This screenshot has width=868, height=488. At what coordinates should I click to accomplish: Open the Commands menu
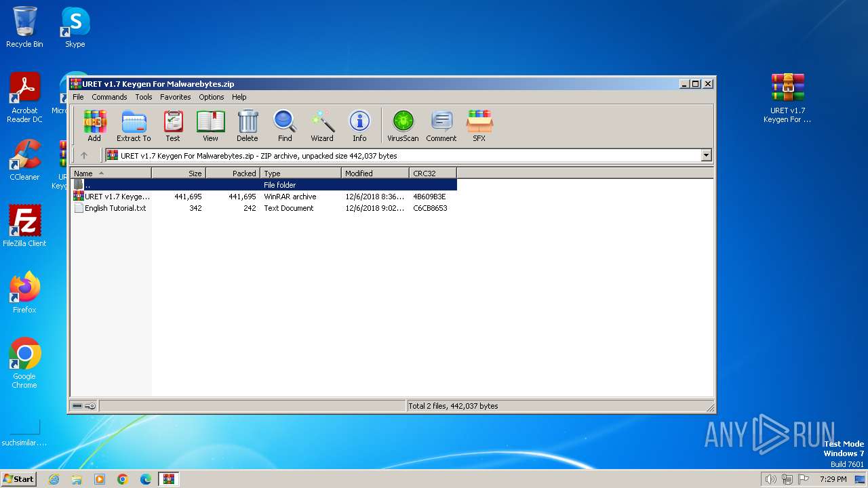click(109, 97)
